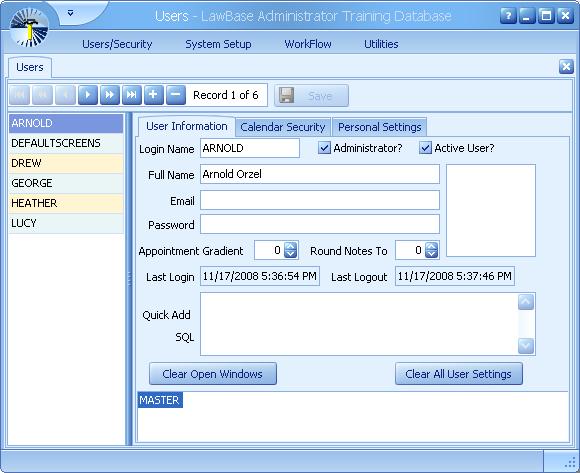Click the Clear All User Settings button

coord(459,374)
